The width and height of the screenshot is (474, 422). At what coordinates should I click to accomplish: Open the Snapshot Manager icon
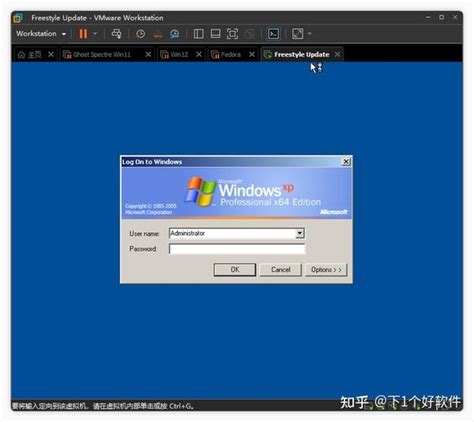coord(174,34)
